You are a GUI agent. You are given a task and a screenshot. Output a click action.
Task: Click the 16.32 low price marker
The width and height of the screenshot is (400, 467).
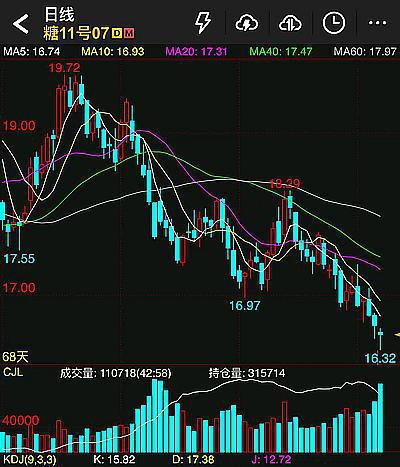[380, 358]
